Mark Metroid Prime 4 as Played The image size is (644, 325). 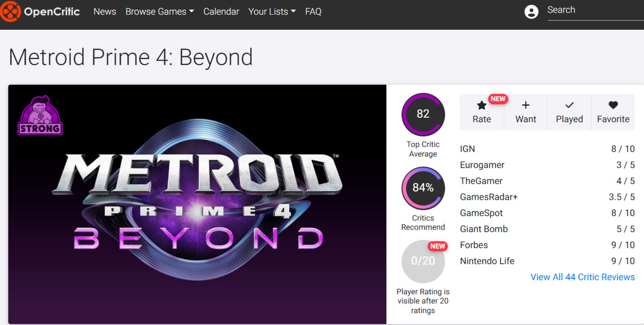point(569,112)
